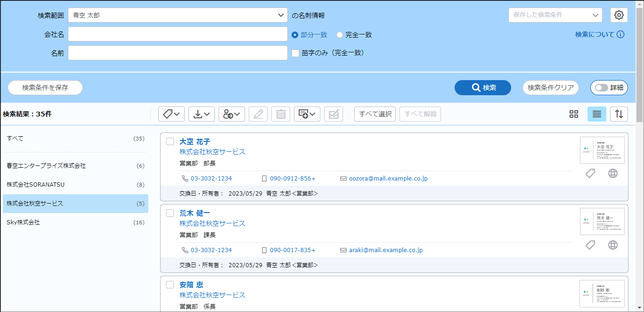The height and width of the screenshot is (312, 644).
Task: Click the trash delete icon in toolbar
Action: point(281,114)
